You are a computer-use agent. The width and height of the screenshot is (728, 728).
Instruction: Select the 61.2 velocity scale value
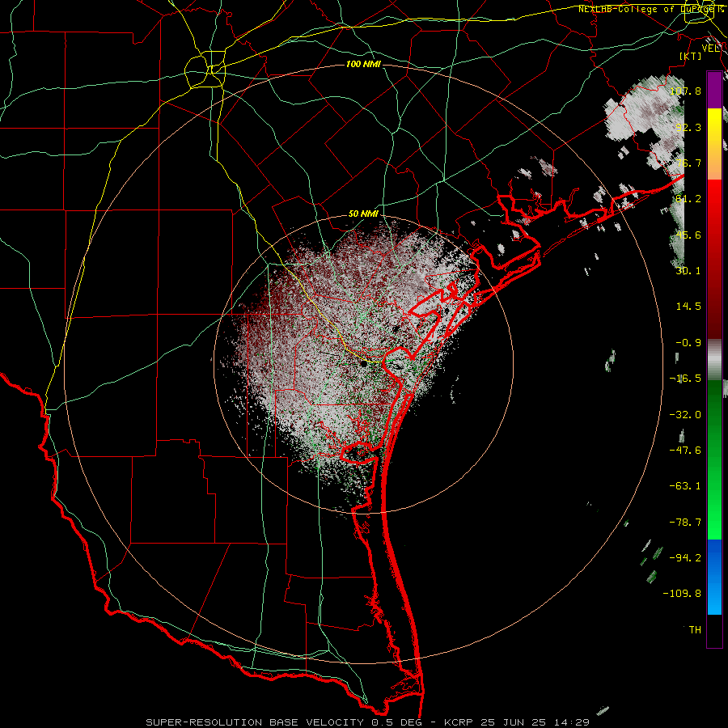click(688, 199)
